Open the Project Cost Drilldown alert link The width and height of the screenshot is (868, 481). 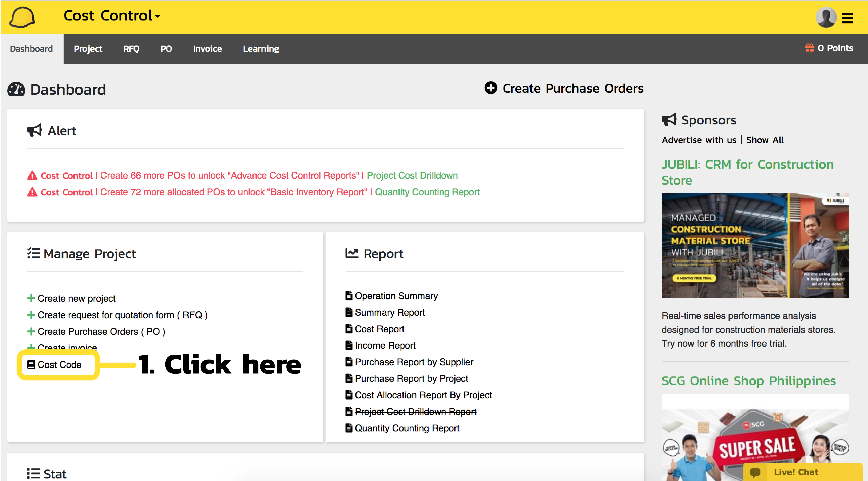click(x=412, y=175)
